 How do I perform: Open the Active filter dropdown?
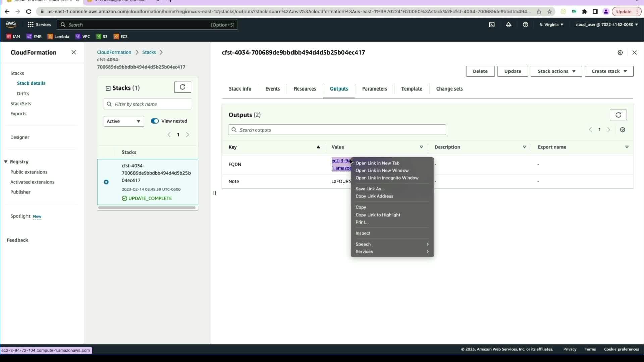(123, 121)
